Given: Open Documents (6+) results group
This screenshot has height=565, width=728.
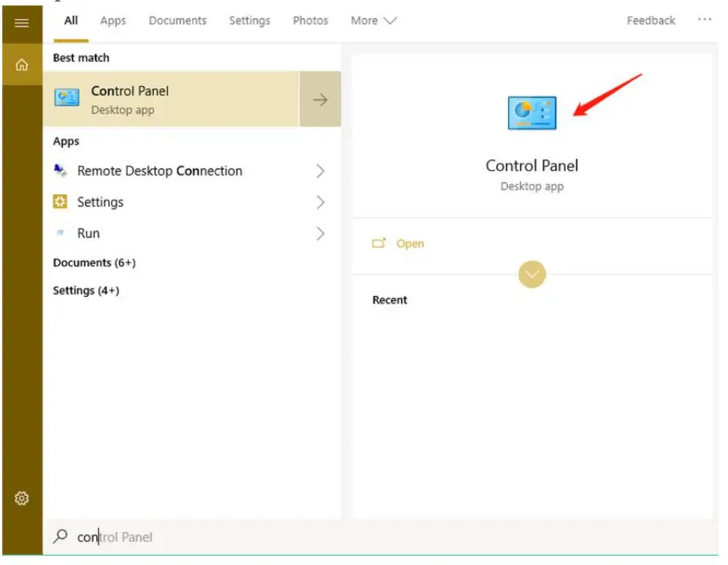Looking at the screenshot, I should click(x=94, y=262).
